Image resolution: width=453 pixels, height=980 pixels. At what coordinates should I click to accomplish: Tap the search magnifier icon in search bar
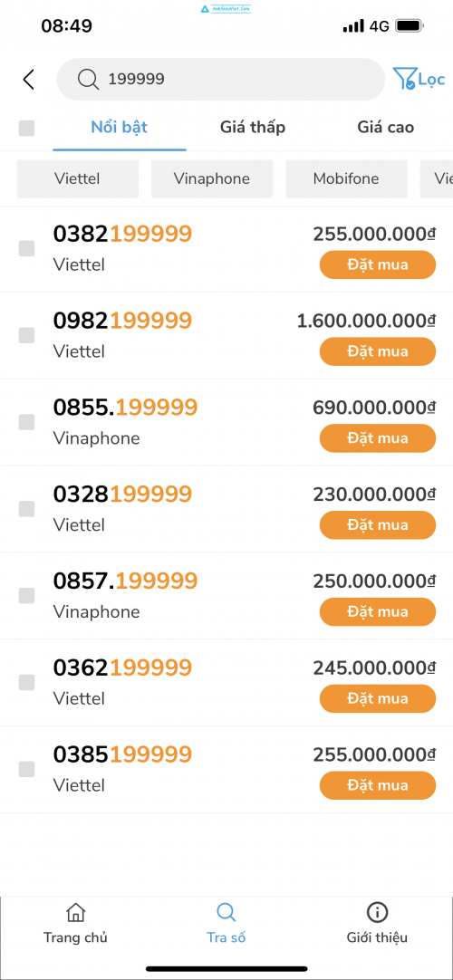(88, 79)
